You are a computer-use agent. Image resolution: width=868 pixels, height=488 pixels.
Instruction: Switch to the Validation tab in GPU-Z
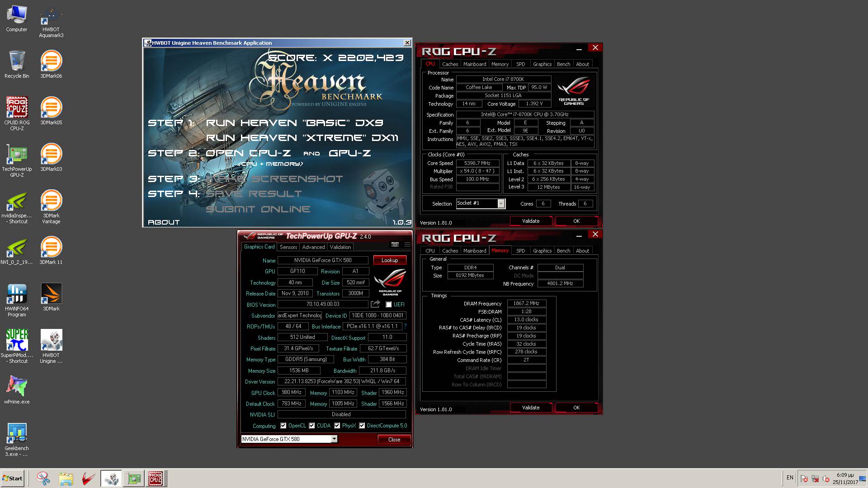click(x=340, y=247)
